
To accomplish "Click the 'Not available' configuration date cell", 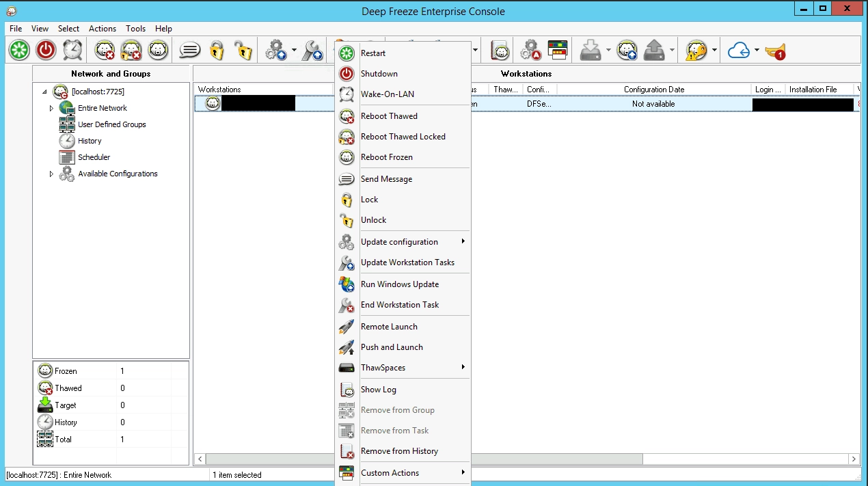I will coord(653,104).
